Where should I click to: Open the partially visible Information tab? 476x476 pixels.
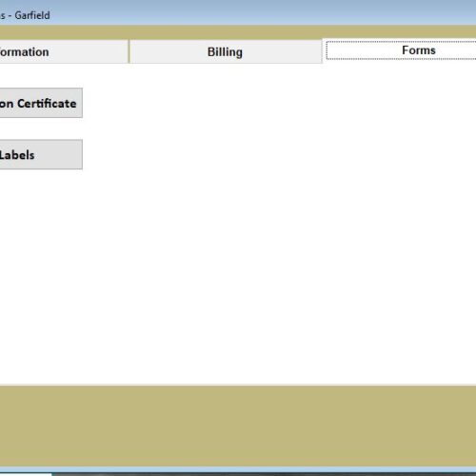64,51
